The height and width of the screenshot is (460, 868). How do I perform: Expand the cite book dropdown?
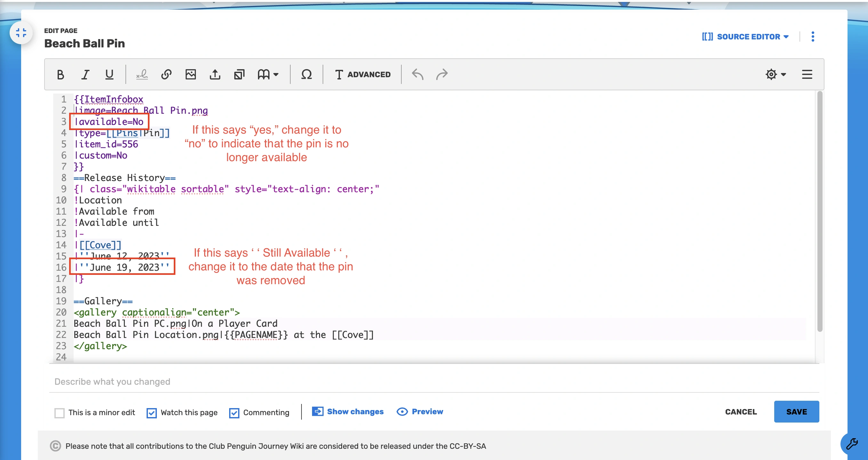point(268,74)
